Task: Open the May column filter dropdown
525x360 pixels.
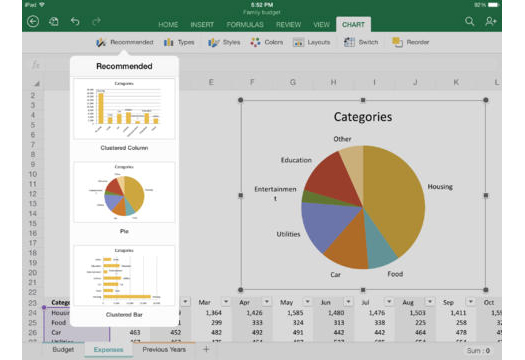Action: [x=307, y=302]
